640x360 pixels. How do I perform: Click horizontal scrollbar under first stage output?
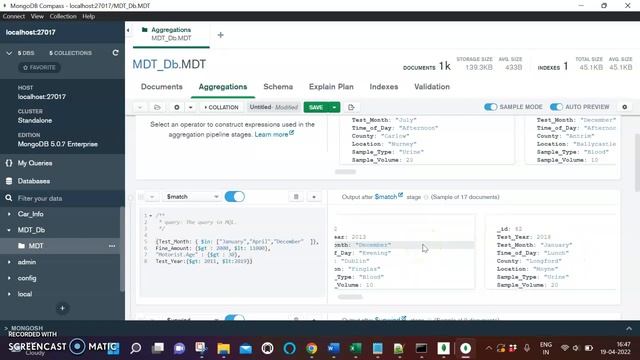point(345,172)
